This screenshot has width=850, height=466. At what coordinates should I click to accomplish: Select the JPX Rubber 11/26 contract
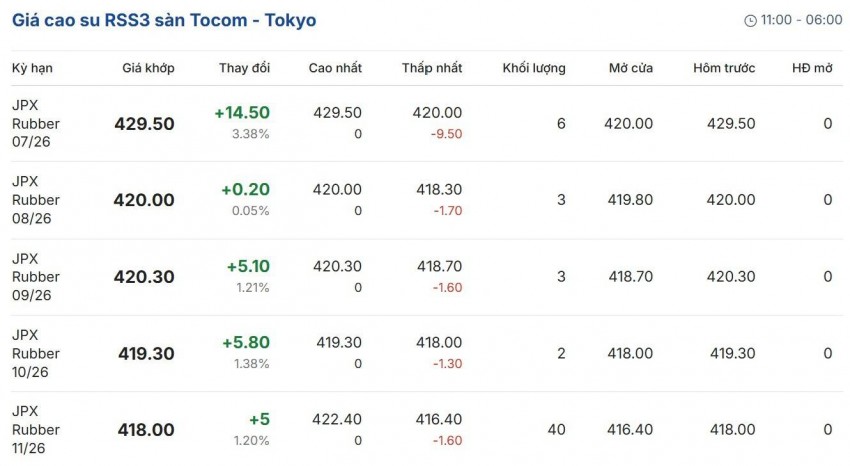pos(36,430)
